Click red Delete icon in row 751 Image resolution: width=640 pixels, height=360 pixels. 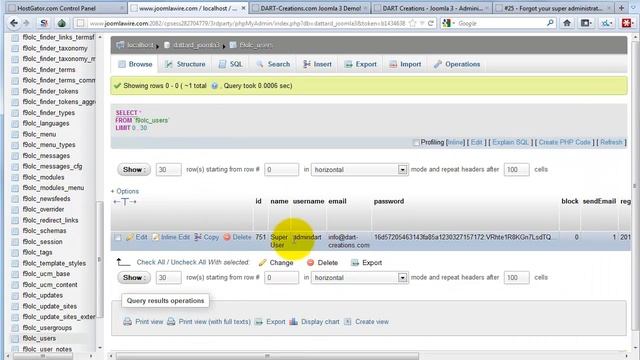pyautogui.click(x=227, y=237)
